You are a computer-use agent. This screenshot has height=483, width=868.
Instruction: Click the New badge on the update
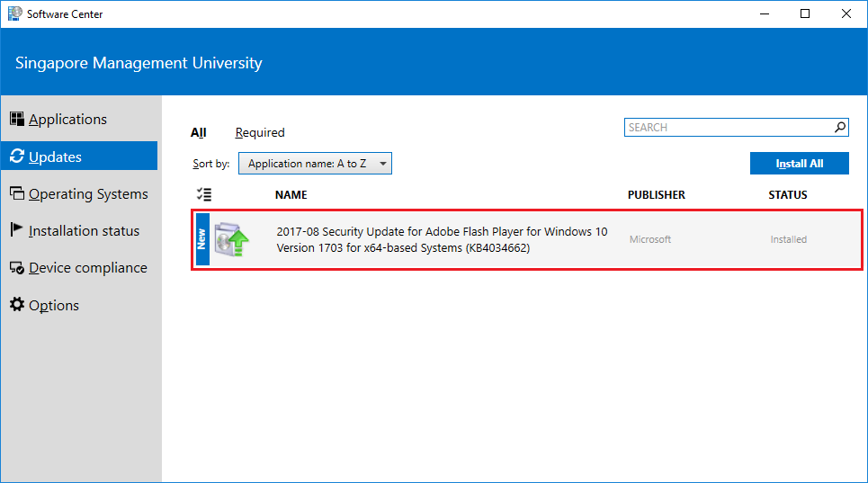pos(202,239)
